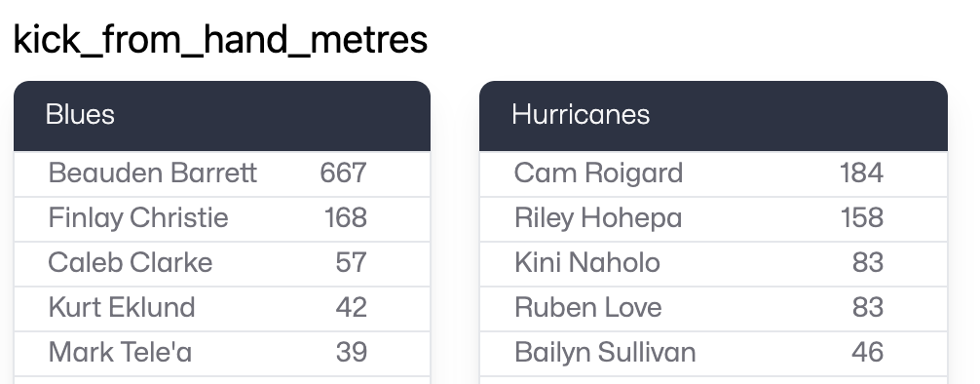980x384 pixels.
Task: Click Mark Tele'a player name
Action: click(x=120, y=353)
